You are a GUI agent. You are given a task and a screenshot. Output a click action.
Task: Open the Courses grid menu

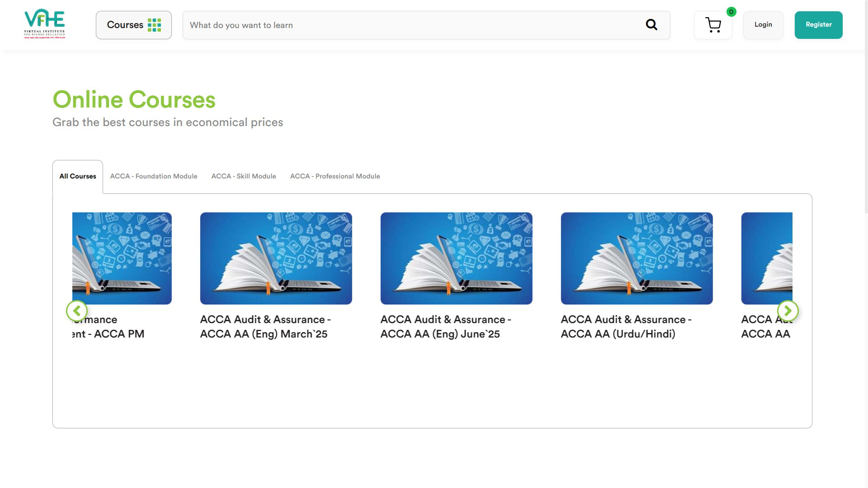pyautogui.click(x=134, y=25)
